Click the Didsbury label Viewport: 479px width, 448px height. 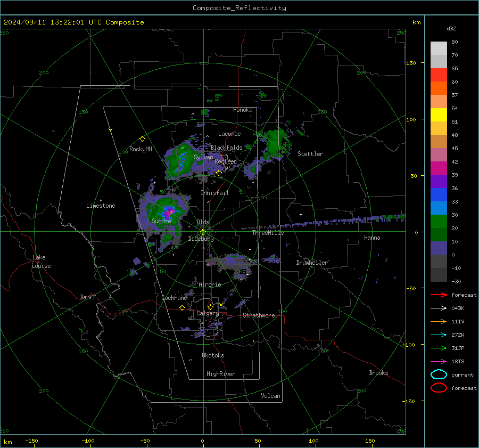pyautogui.click(x=201, y=239)
